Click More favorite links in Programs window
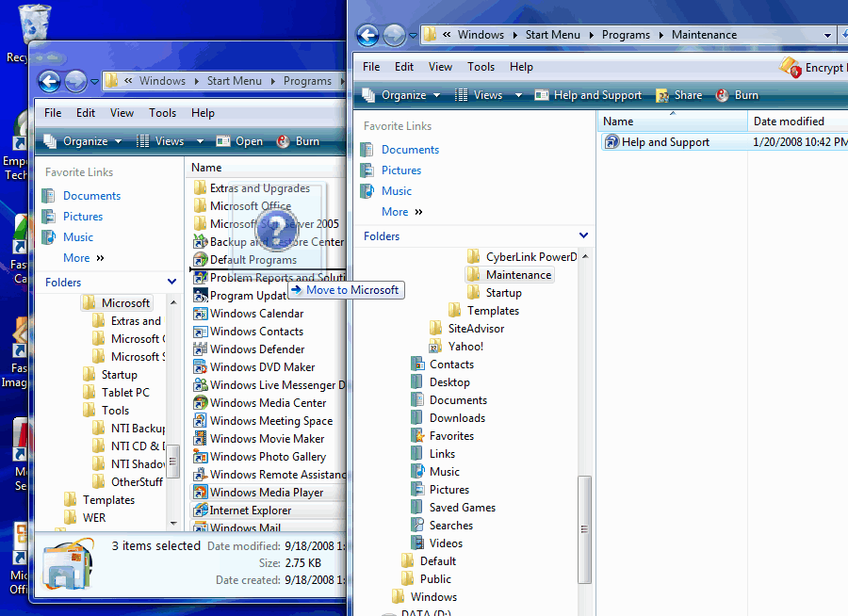This screenshot has width=848, height=616. [x=83, y=257]
